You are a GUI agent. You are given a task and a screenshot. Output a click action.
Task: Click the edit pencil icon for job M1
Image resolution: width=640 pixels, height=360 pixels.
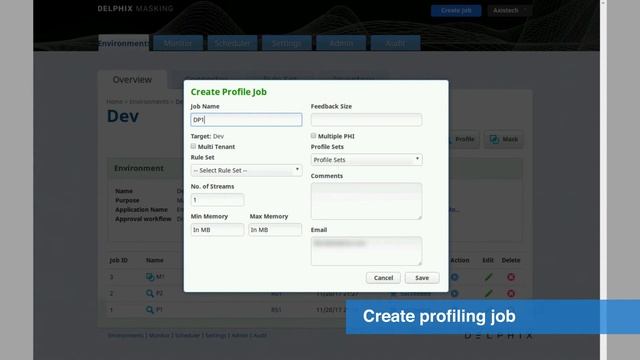[488, 277]
